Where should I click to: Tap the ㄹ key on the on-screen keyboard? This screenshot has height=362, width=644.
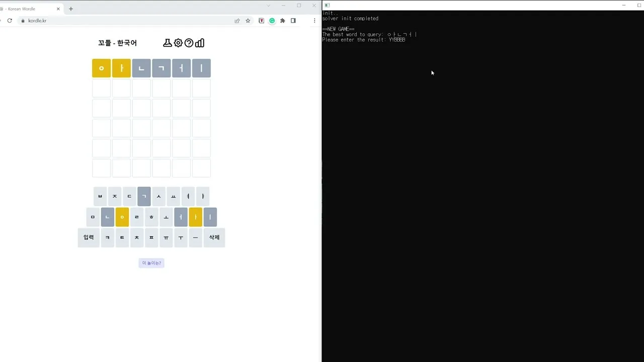137,217
